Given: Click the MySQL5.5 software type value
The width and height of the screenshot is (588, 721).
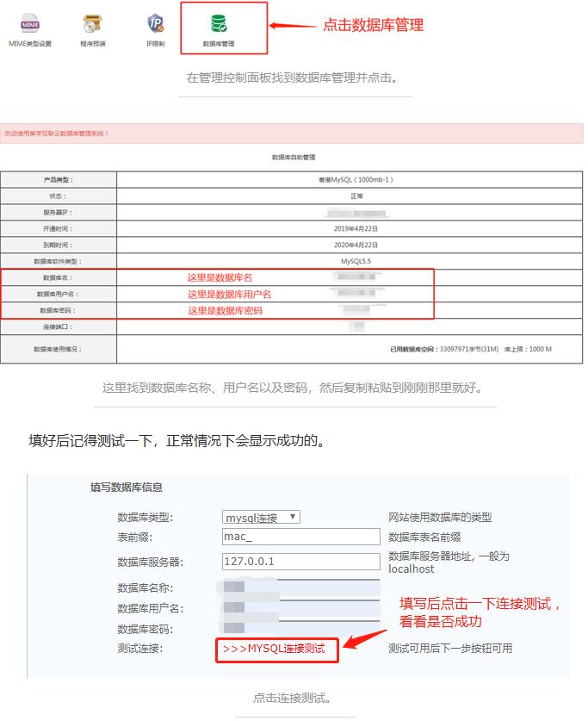Looking at the screenshot, I should tap(356, 261).
